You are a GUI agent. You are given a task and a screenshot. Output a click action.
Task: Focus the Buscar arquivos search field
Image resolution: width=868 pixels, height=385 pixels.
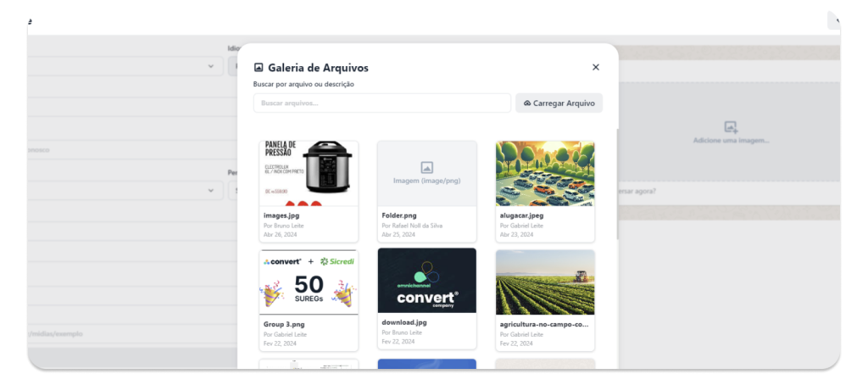tap(382, 103)
